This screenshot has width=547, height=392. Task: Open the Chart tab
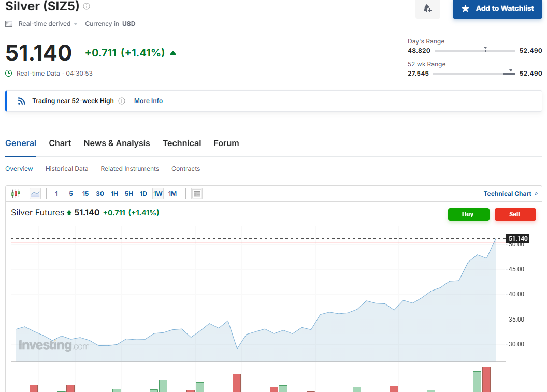[x=60, y=143]
